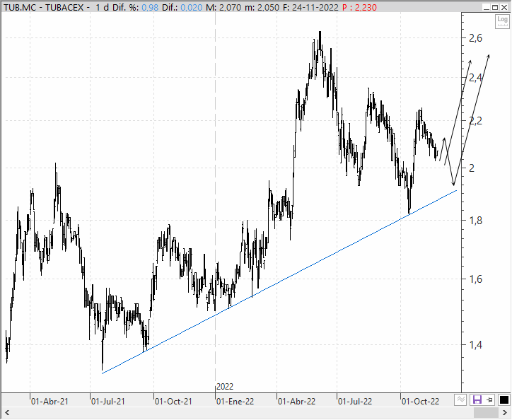Screen dimensions: 512x420
Task: Click the 01-Jul-22 date label
Action: tap(355, 402)
